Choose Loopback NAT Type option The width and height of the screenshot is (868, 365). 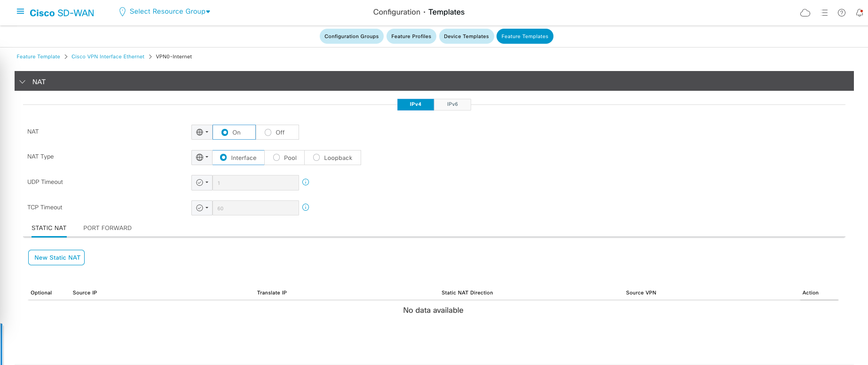tap(317, 158)
